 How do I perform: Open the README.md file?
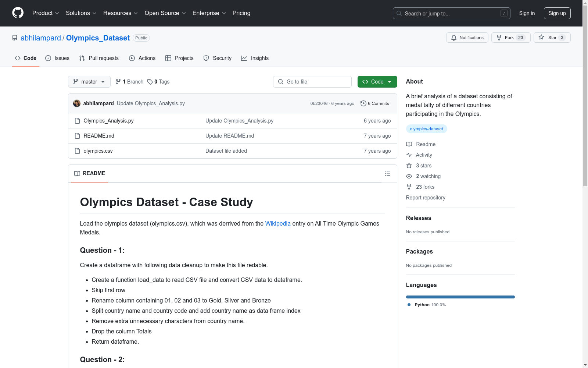(x=99, y=136)
